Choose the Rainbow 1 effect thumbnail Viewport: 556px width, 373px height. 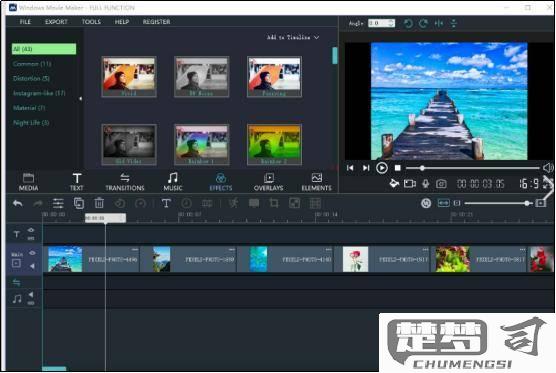[x=201, y=145]
